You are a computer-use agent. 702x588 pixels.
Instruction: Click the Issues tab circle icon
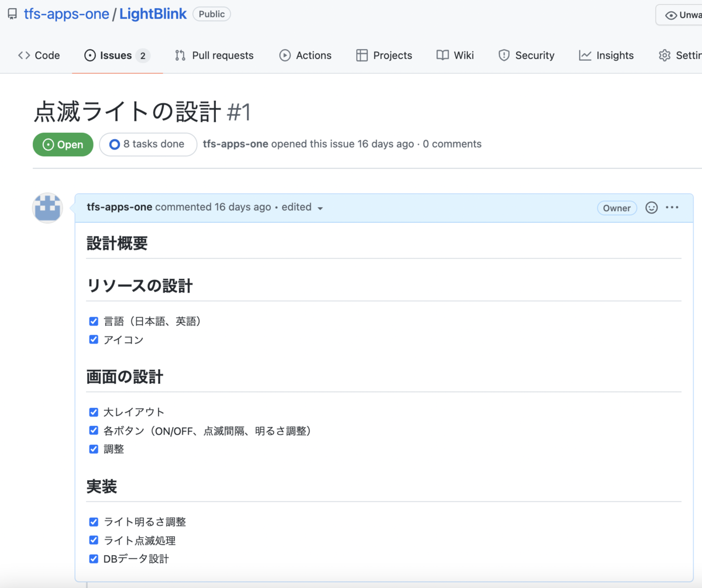pos(90,56)
